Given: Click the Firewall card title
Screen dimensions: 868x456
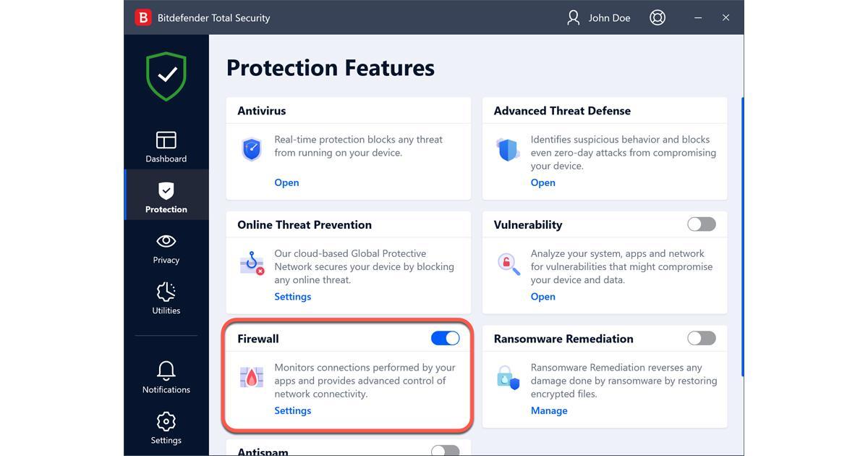Looking at the screenshot, I should pyautogui.click(x=258, y=339).
